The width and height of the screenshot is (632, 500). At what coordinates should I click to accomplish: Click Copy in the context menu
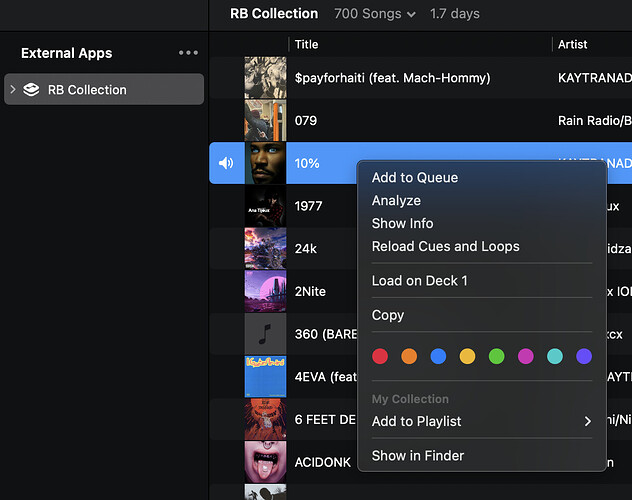388,314
